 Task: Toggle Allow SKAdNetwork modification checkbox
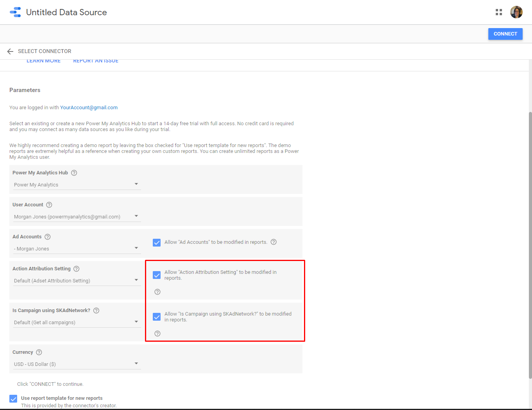pos(157,317)
